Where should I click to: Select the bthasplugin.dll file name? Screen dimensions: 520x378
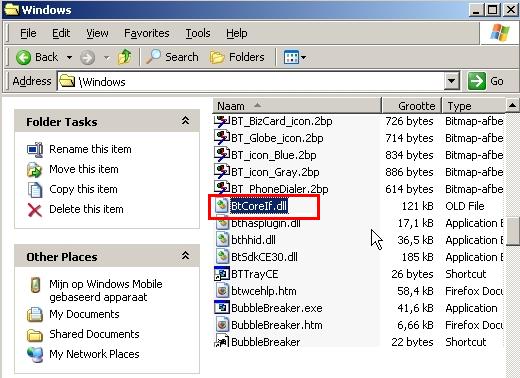266,223
